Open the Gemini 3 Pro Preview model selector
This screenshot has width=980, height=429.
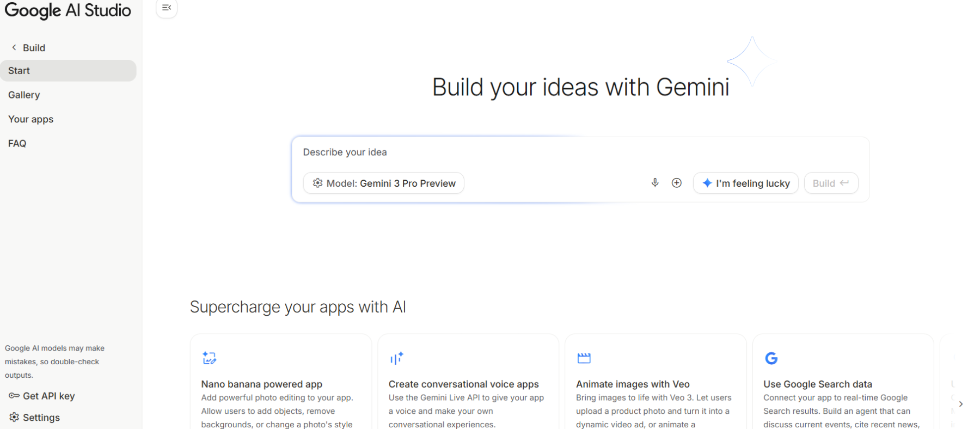pos(384,183)
